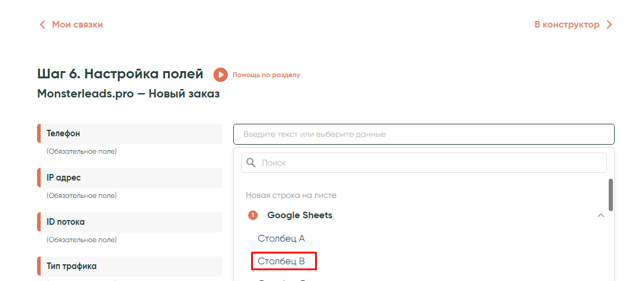The width and height of the screenshot is (644, 281).
Task: Click the dropdown list scrollbar thumb
Action: tap(611, 195)
